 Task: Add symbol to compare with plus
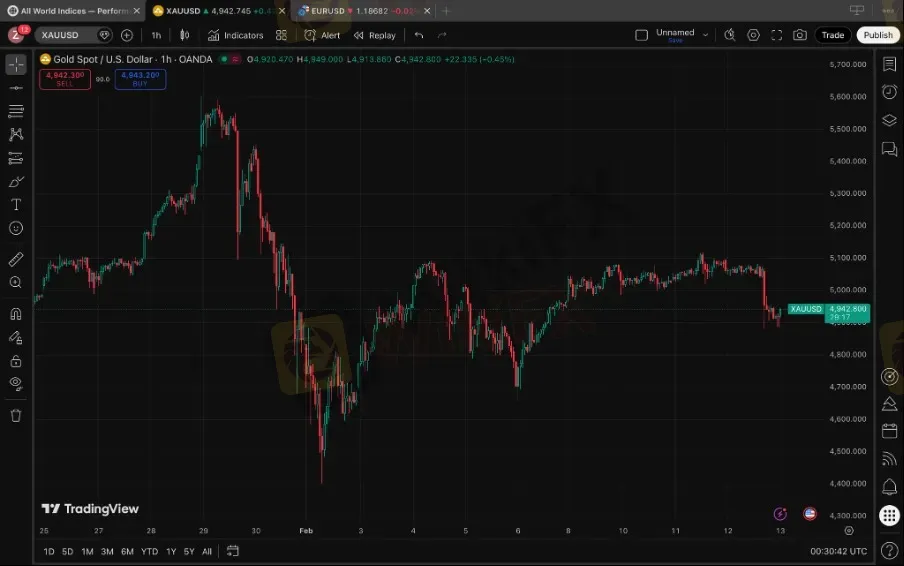[x=127, y=35]
